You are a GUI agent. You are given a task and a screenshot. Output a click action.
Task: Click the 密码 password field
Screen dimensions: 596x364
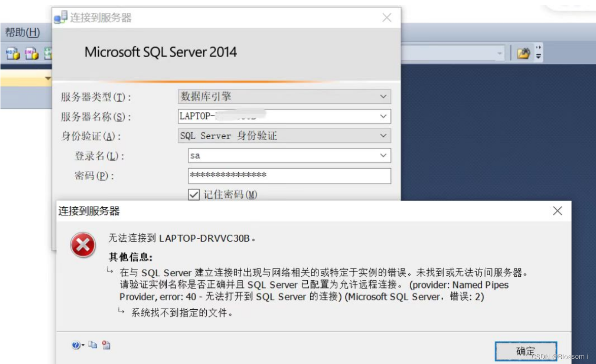(x=289, y=176)
